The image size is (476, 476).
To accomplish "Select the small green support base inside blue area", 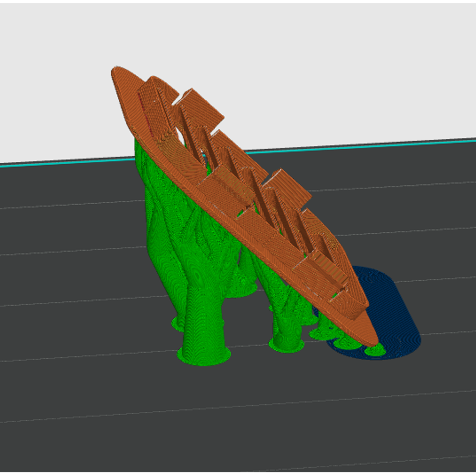I will [375, 351].
